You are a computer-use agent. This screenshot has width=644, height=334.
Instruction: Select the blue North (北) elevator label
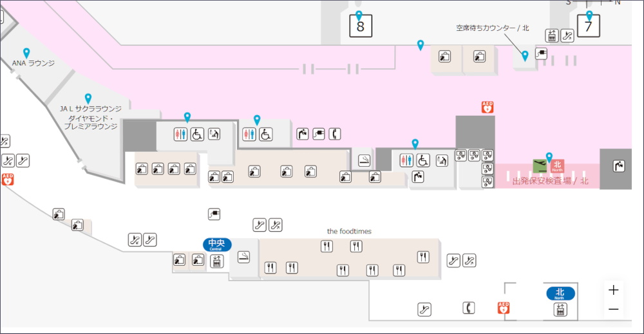(560, 293)
